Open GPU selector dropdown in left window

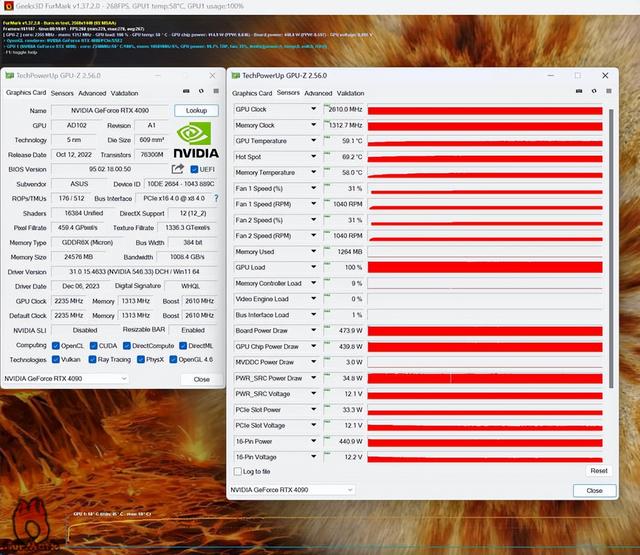click(x=65, y=379)
